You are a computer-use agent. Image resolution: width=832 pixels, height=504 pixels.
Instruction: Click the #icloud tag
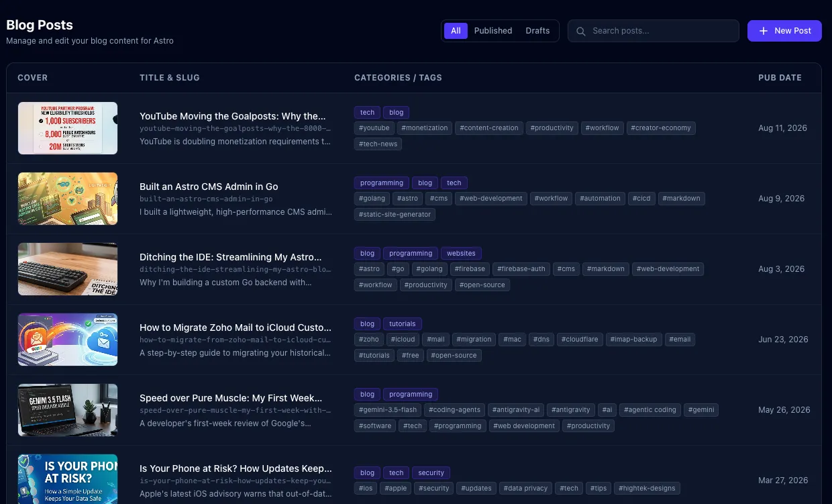pos(403,340)
